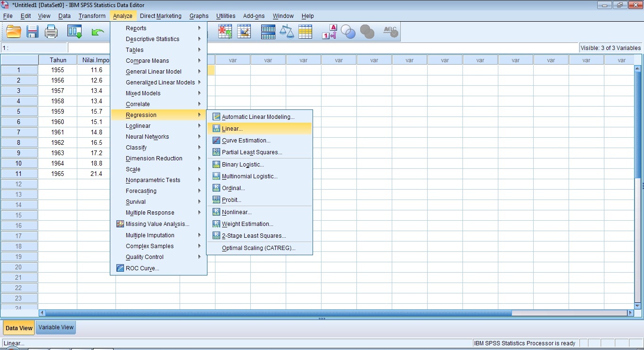The width and height of the screenshot is (644, 350).
Task: Open the Dimension Reduction menu item
Action: pyautogui.click(x=158, y=158)
